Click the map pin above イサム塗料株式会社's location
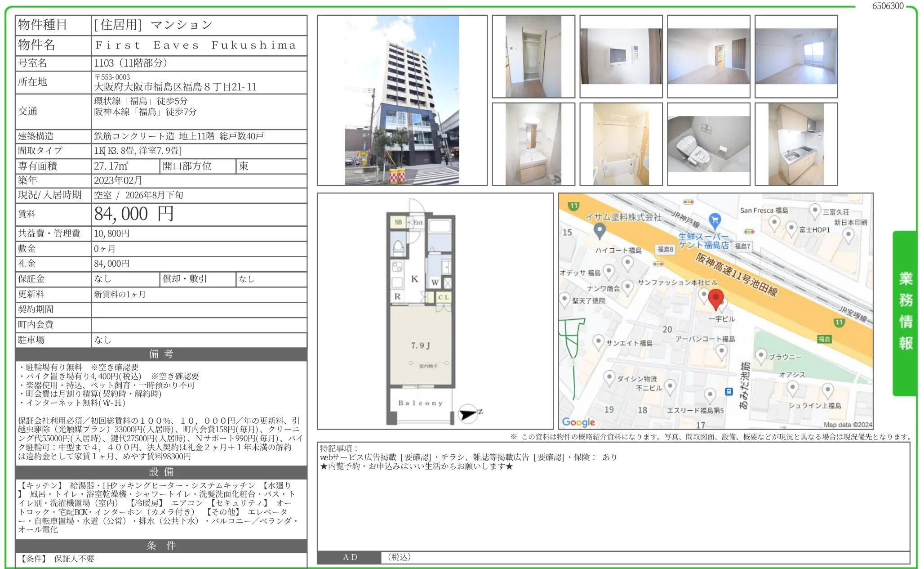The height and width of the screenshot is (569, 924). pyautogui.click(x=600, y=231)
